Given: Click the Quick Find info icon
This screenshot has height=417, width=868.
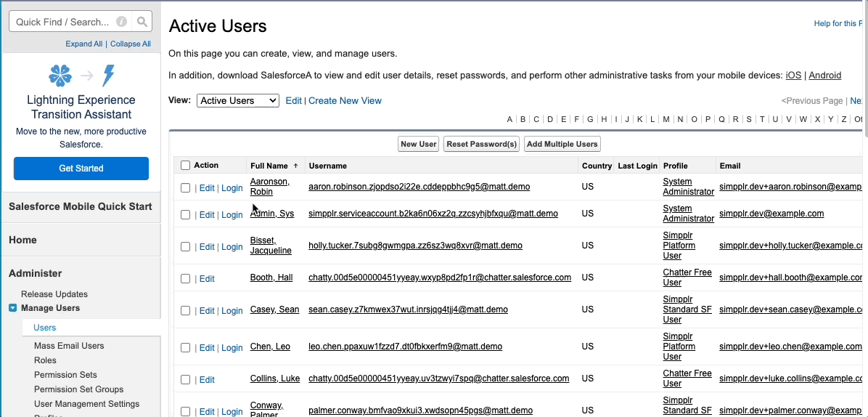Looking at the screenshot, I should pos(122,22).
